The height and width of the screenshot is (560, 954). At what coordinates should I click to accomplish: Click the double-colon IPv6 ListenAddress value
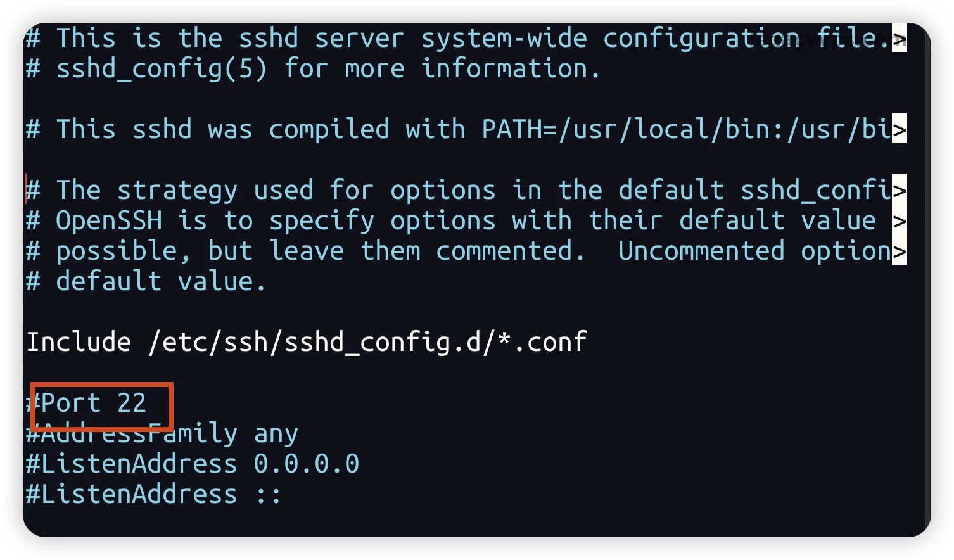pos(269,495)
